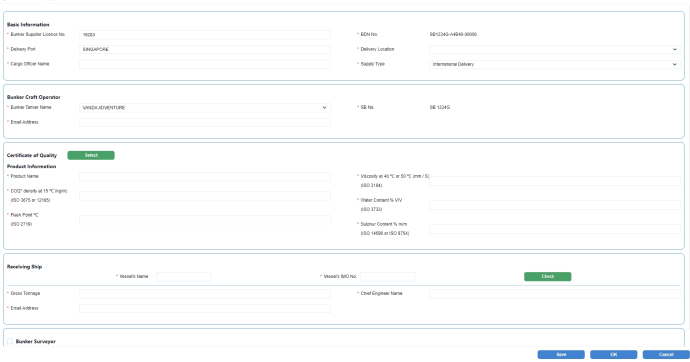Select the Water Content % V/V field
Screen dimensions: 690x362
pos(554,205)
